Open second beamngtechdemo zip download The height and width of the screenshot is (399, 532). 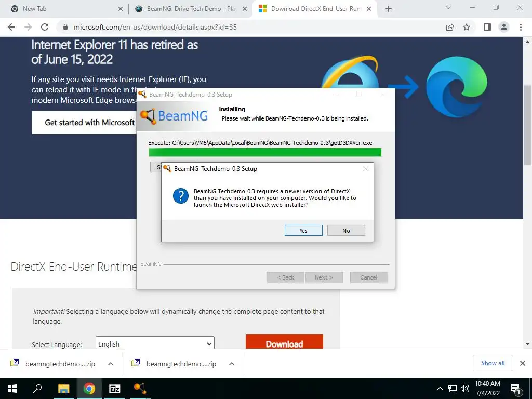(x=174, y=364)
